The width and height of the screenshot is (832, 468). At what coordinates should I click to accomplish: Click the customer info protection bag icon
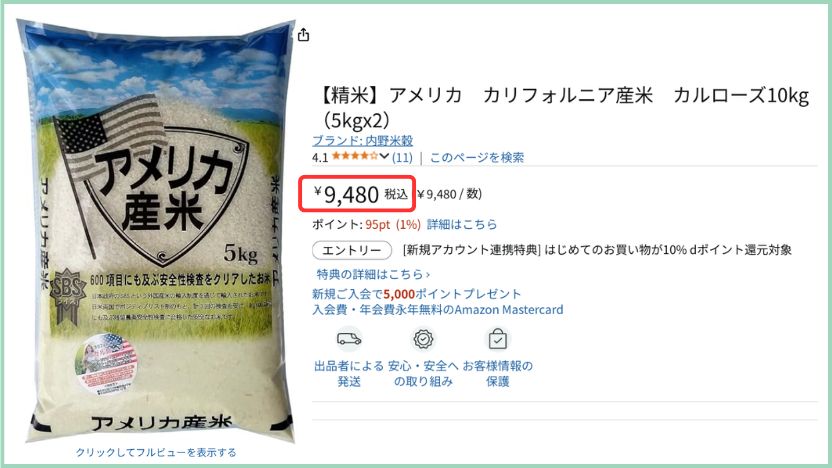click(497, 339)
